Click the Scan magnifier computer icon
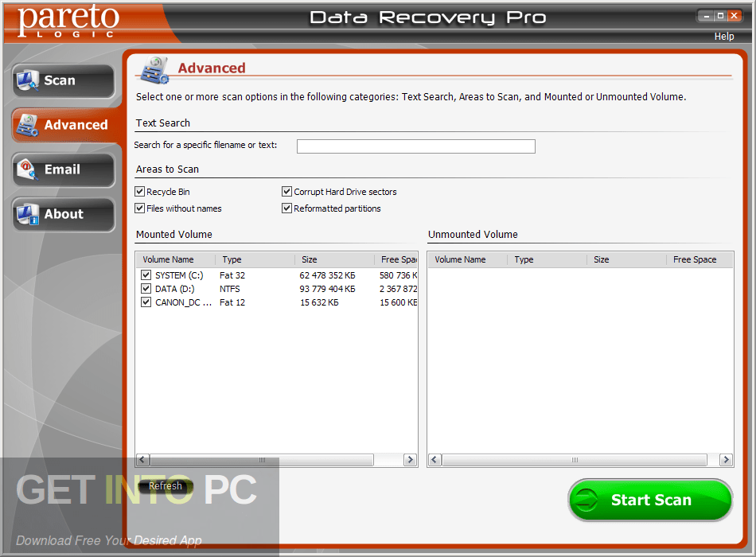Viewport: 756px width, 557px height. (27, 80)
